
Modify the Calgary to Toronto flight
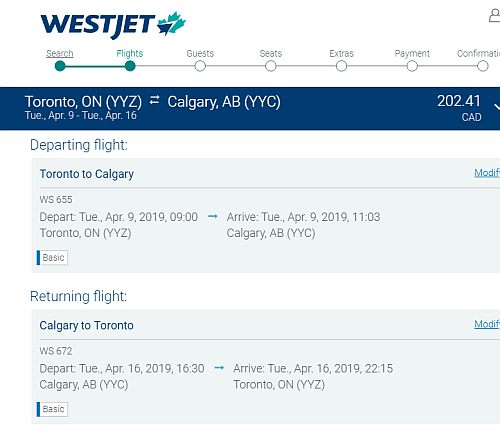pyautogui.click(x=487, y=324)
